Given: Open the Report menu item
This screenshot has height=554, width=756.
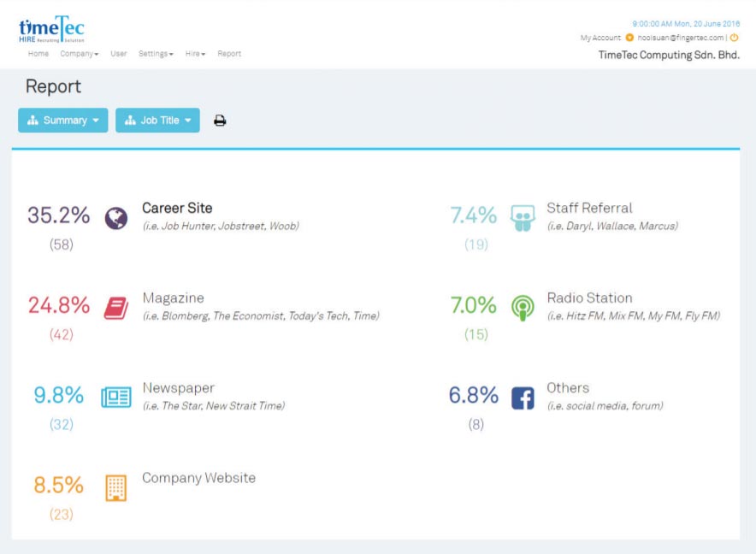Looking at the screenshot, I should (229, 54).
